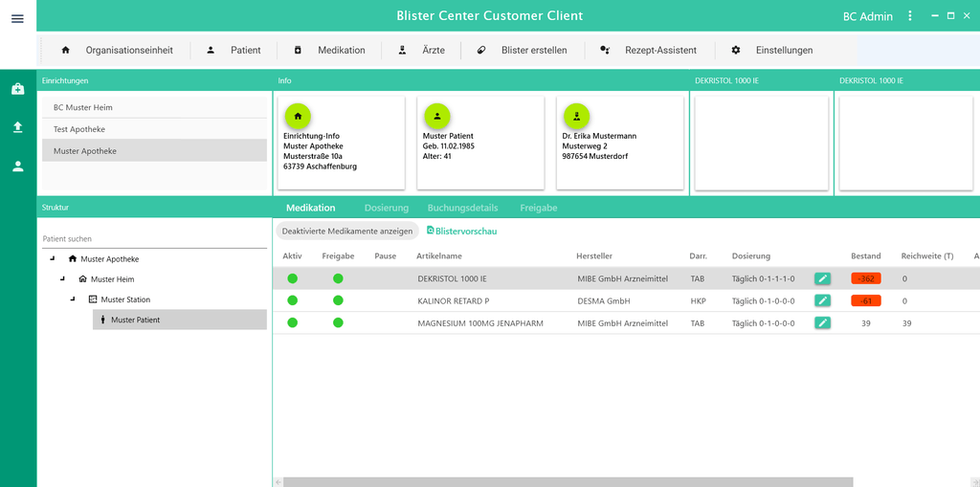Edit dosage for DEKRISTOL 1000 IE
The height and width of the screenshot is (487, 980).
pyautogui.click(x=822, y=278)
